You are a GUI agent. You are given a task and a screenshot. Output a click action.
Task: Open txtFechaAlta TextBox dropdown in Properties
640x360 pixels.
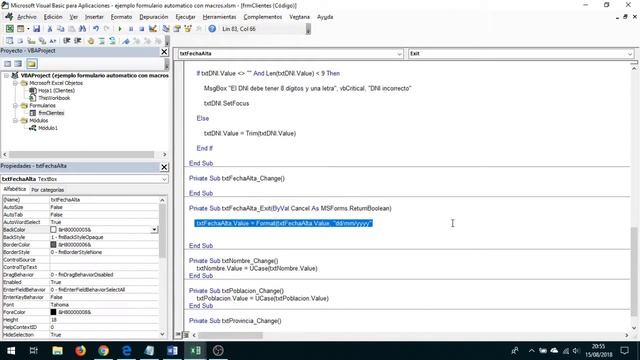click(164, 179)
